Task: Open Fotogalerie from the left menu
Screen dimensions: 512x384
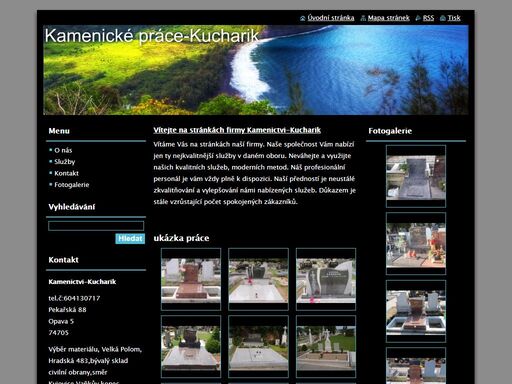Action: coord(72,185)
